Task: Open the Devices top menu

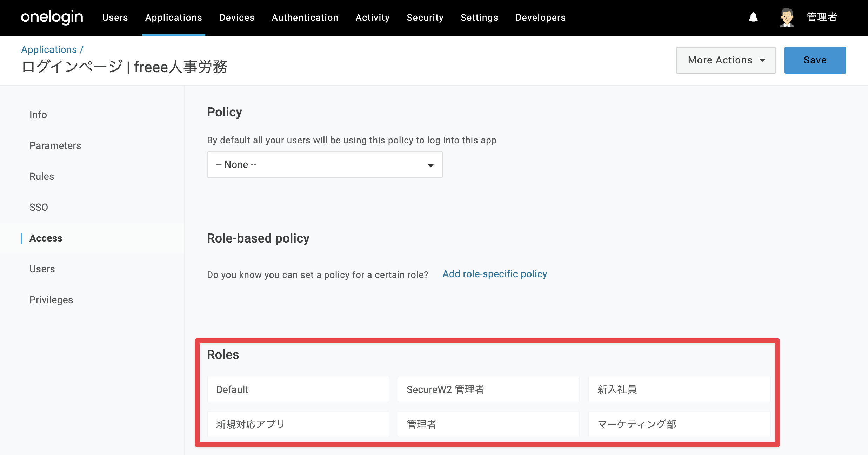Action: point(237,18)
